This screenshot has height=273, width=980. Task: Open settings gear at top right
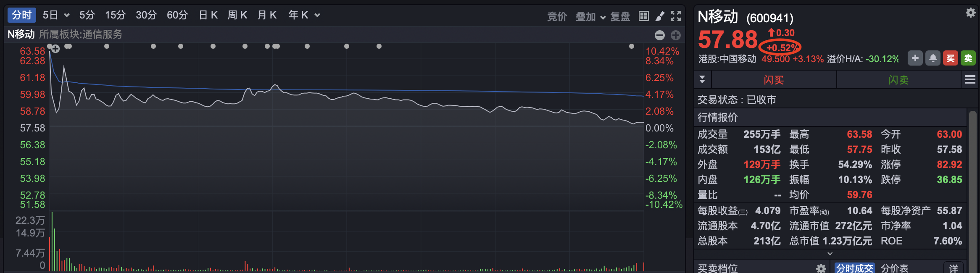pyautogui.click(x=970, y=13)
